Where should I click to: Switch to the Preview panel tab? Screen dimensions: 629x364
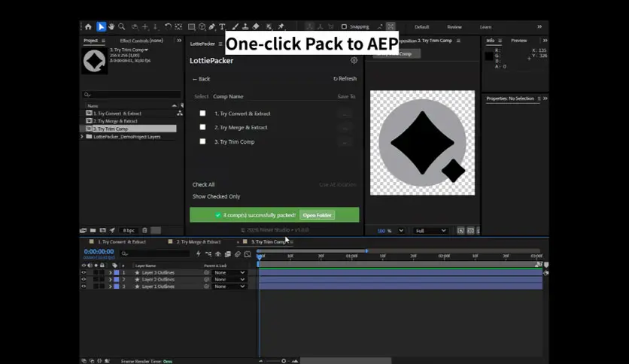[518, 41]
